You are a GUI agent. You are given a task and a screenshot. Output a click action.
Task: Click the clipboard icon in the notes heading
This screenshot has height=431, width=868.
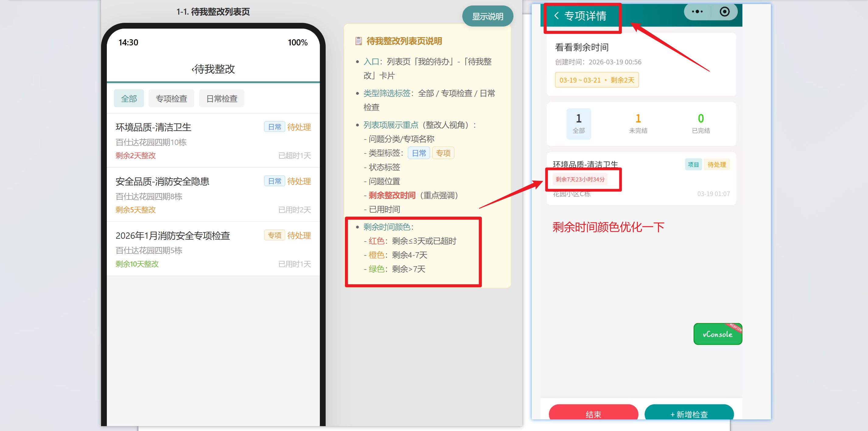pyautogui.click(x=359, y=41)
